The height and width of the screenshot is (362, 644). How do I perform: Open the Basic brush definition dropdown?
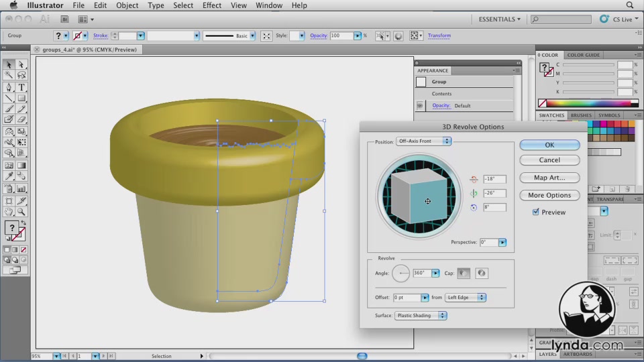253,36
